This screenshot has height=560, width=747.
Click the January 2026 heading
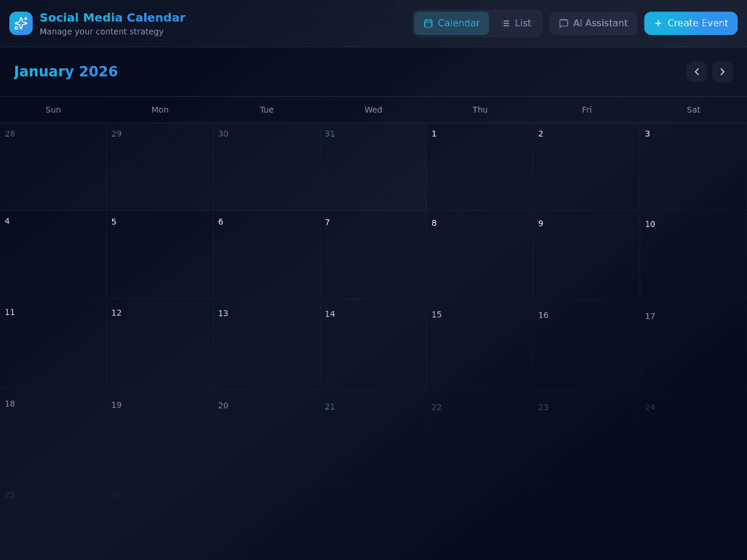(66, 71)
